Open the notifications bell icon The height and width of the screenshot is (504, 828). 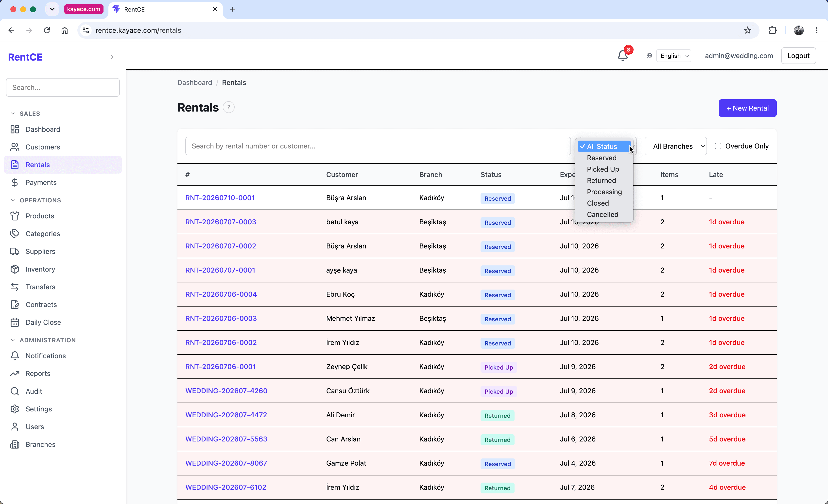(x=623, y=55)
